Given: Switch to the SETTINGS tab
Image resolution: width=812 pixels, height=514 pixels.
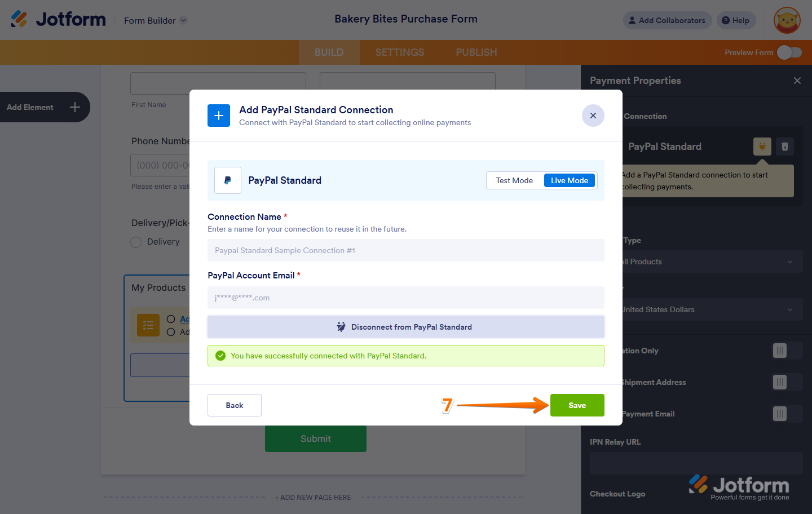Looking at the screenshot, I should tap(400, 52).
